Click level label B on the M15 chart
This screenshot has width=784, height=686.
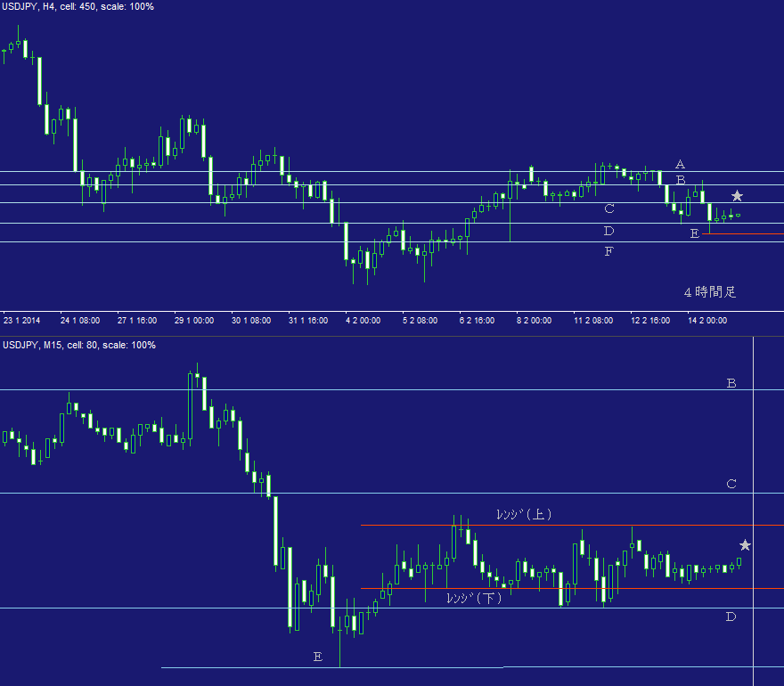(731, 383)
